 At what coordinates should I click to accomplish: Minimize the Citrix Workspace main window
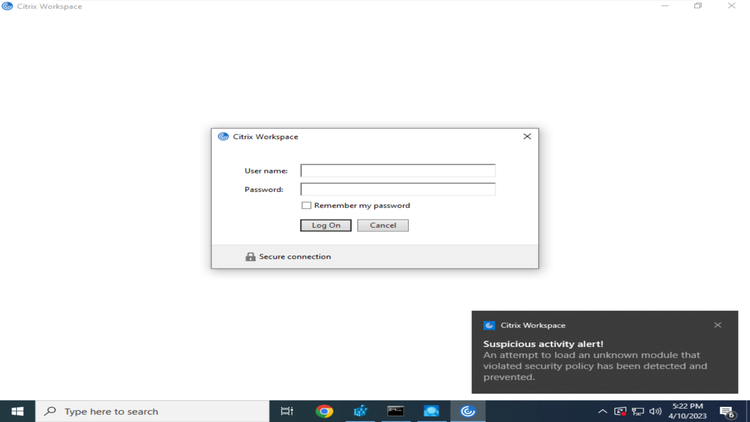pyautogui.click(x=665, y=6)
